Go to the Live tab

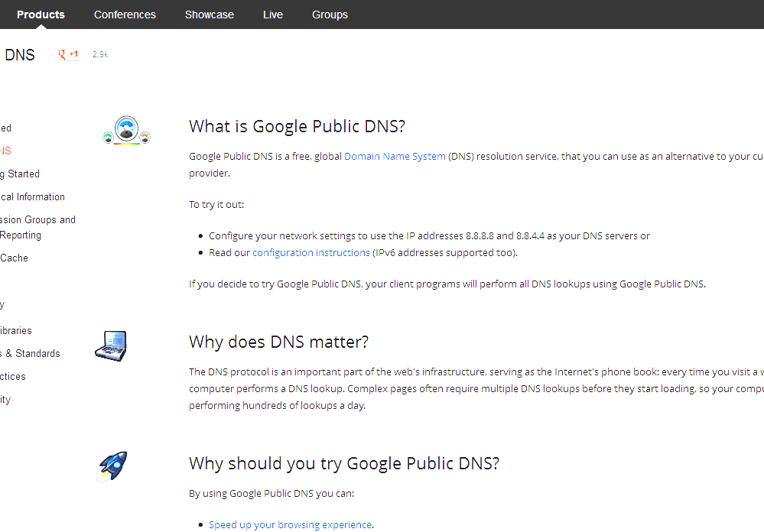[273, 15]
